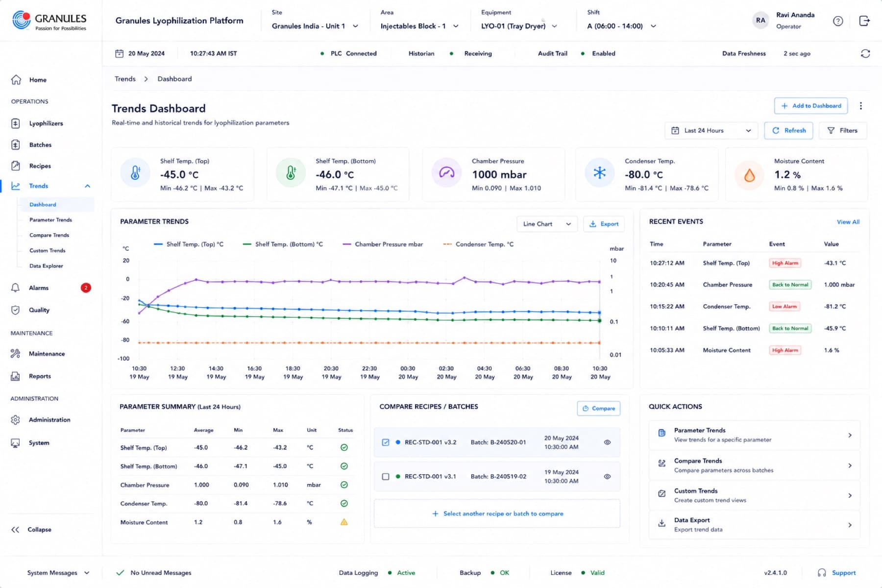Click the data refresh sync icon

[x=865, y=53]
